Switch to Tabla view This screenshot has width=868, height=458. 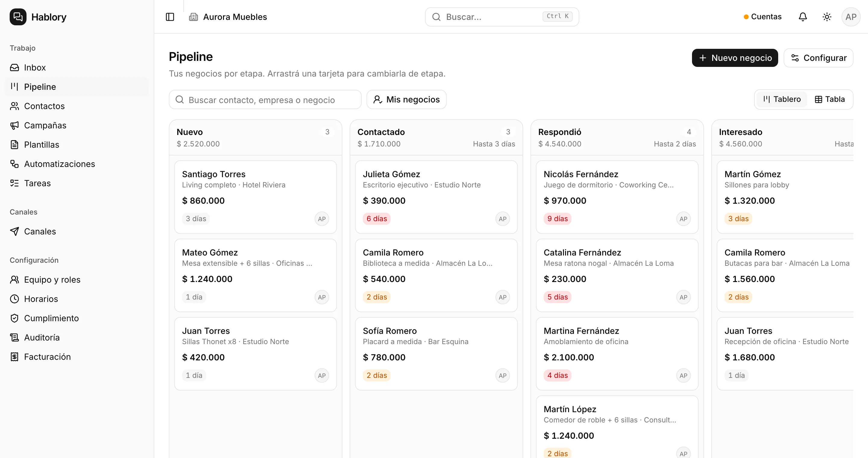point(830,99)
